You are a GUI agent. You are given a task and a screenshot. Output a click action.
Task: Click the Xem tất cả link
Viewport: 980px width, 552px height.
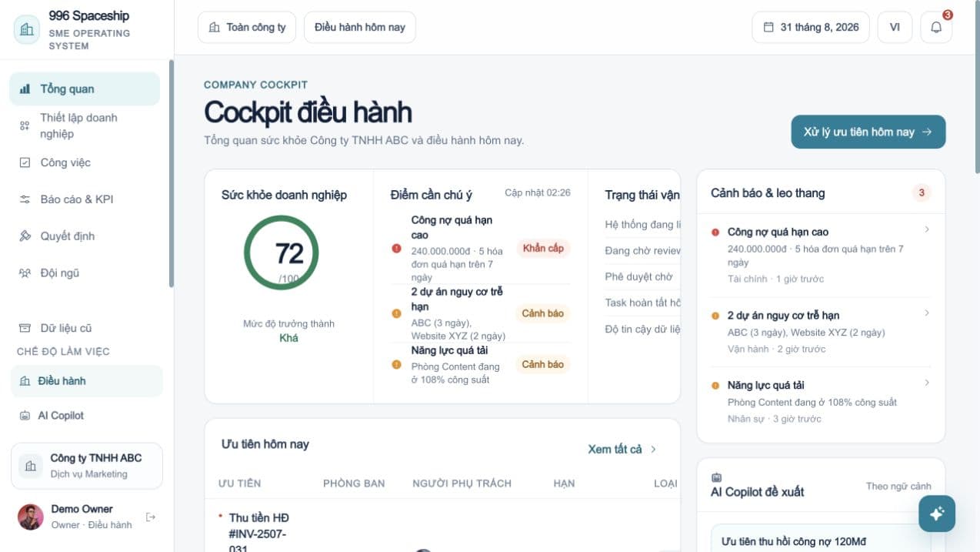point(622,449)
